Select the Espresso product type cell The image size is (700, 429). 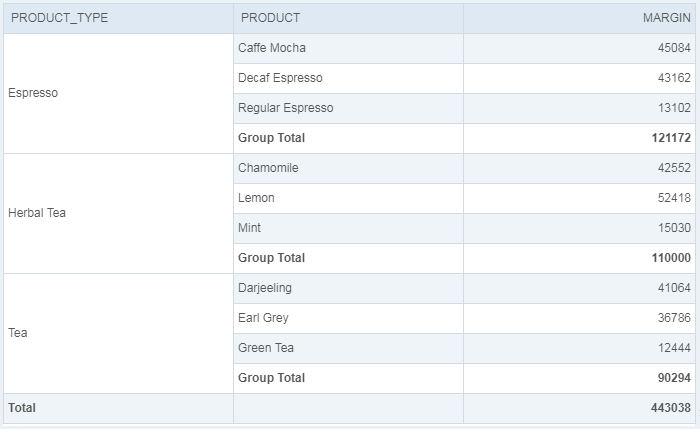tap(33, 93)
